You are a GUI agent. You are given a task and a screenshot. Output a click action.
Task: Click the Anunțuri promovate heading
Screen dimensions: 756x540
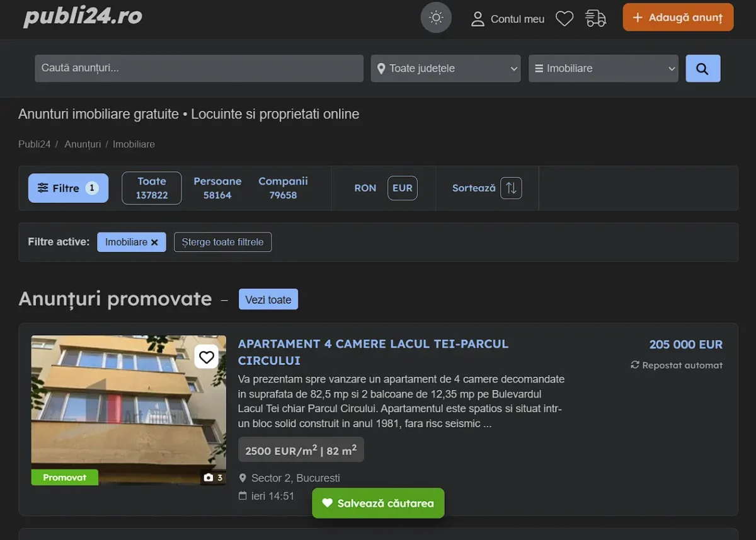point(115,298)
